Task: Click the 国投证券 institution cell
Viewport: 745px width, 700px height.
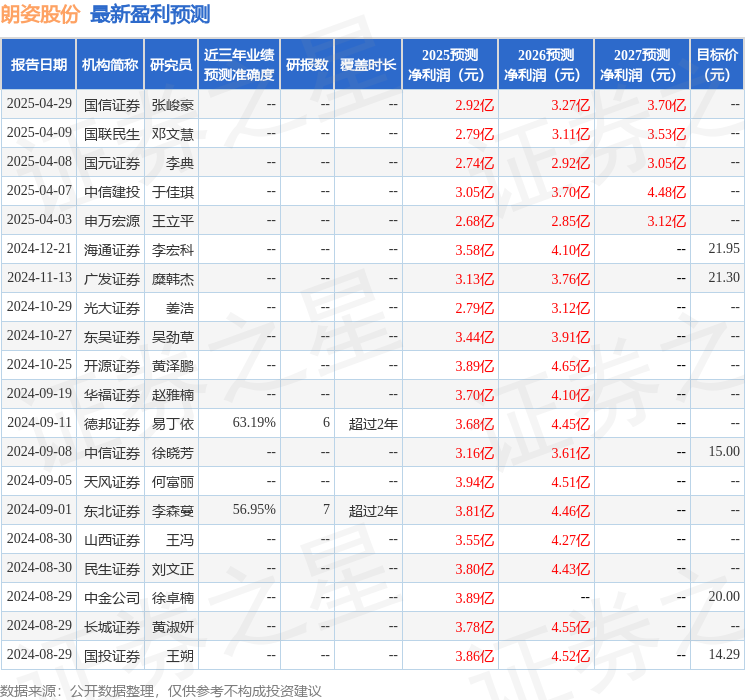Action: click(112, 656)
